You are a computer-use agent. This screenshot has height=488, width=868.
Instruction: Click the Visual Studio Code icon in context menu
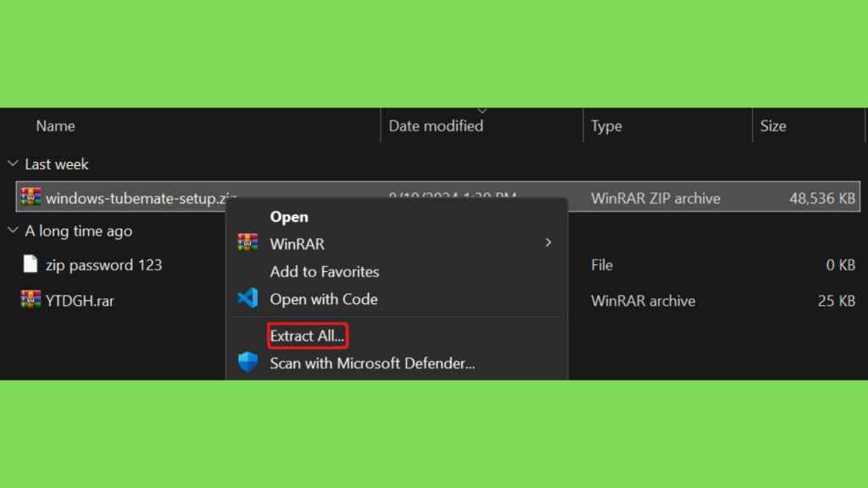point(248,298)
